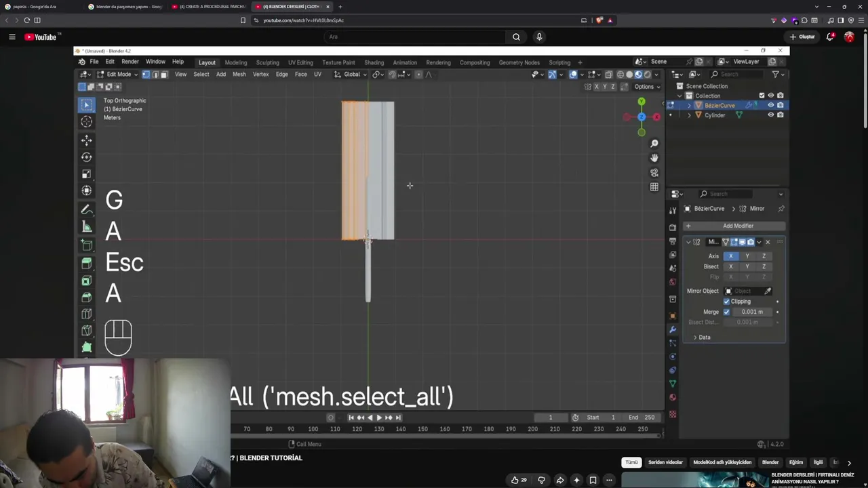The height and width of the screenshot is (488, 868).
Task: Open the Edit Mode dropdown
Action: point(117,75)
